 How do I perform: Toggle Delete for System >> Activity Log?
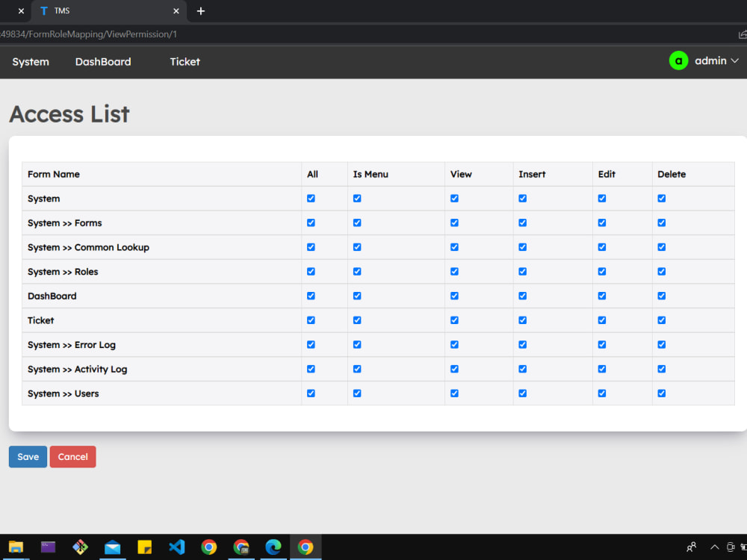[x=662, y=369]
